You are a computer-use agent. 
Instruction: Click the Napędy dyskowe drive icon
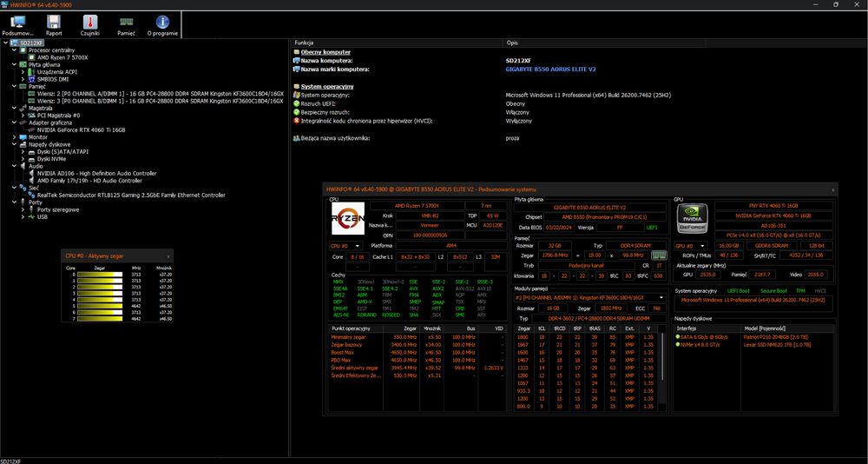[23, 144]
